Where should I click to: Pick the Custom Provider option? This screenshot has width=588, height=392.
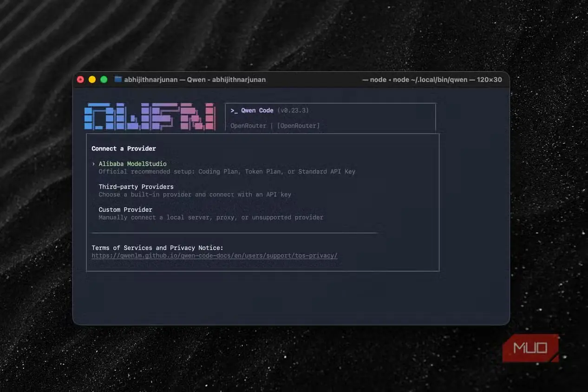click(125, 209)
